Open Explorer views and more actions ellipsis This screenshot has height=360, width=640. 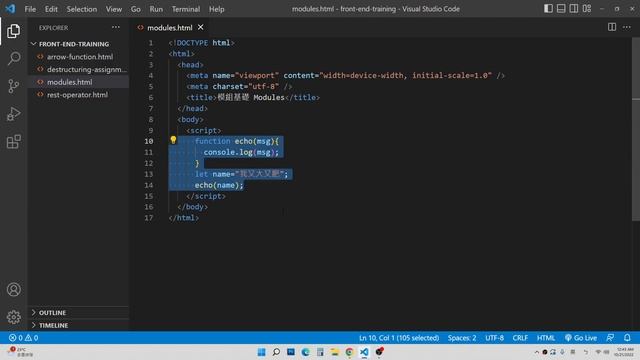pos(116,27)
